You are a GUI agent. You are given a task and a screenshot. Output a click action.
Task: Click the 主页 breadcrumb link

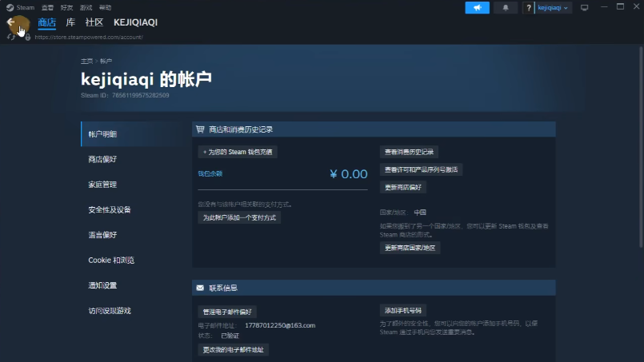[x=86, y=61]
